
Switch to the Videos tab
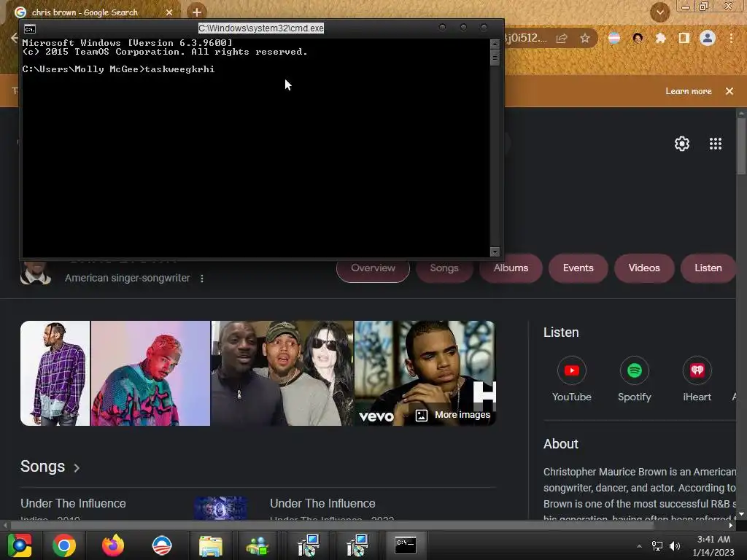click(644, 268)
